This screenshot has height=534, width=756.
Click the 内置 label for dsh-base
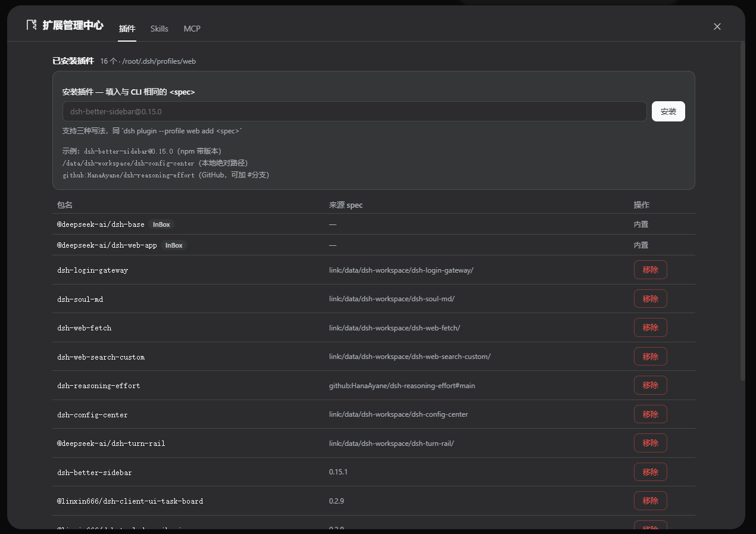point(641,224)
